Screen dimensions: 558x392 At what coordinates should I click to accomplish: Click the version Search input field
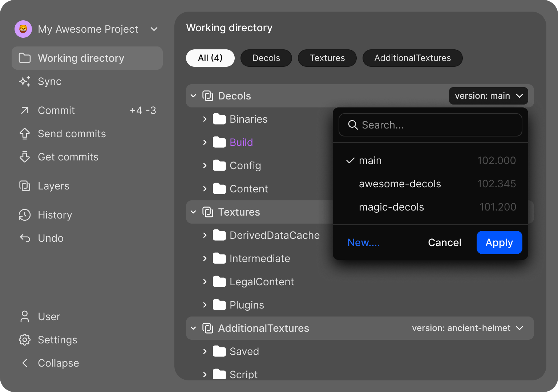(436, 125)
